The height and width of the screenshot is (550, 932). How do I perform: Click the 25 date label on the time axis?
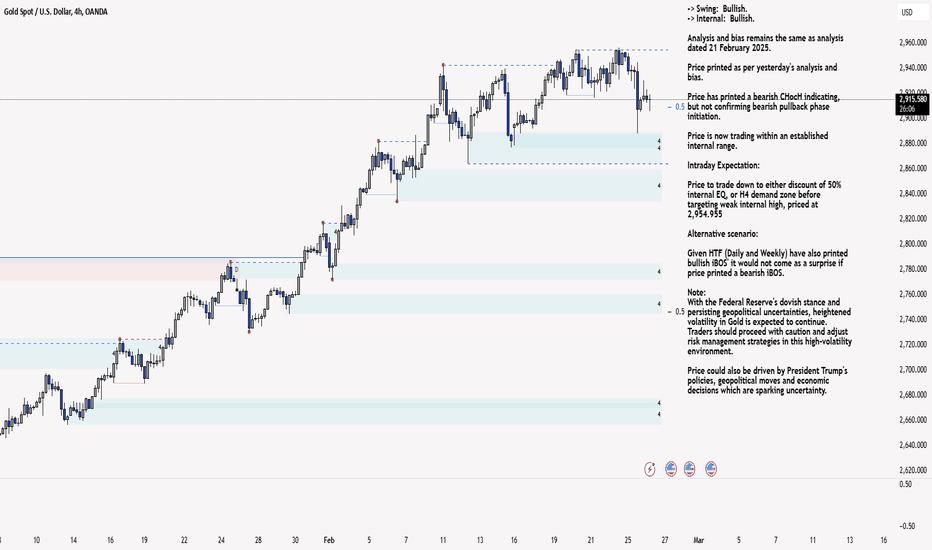pos(628,540)
